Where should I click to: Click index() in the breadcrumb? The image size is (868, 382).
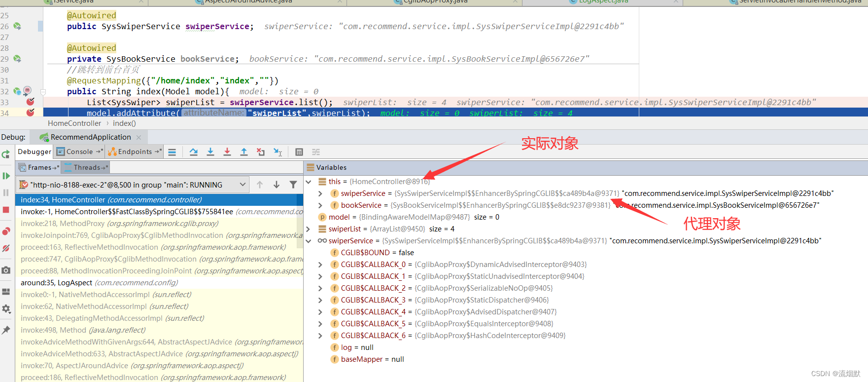click(124, 123)
